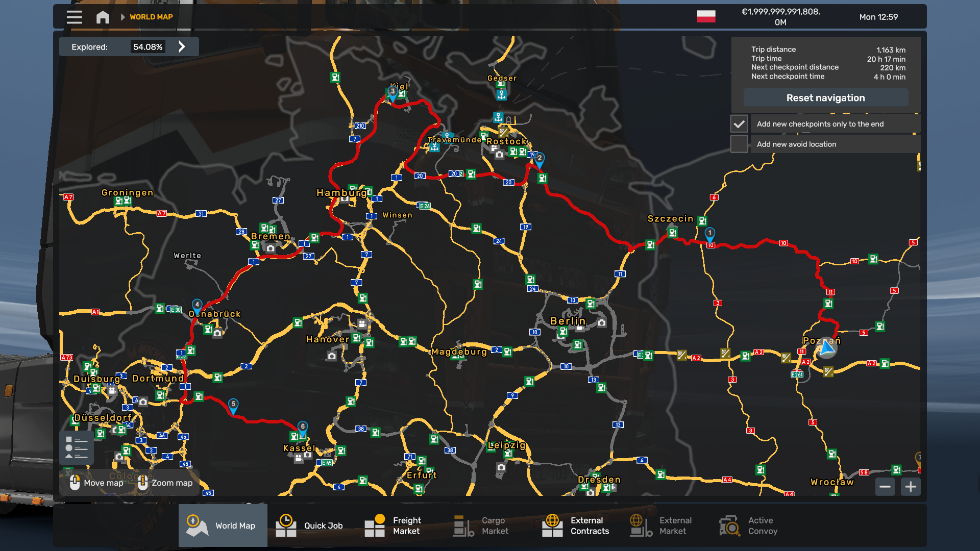Select checkpoint 2 marker near Rostock
This screenshot has width=980, height=551.
point(540,160)
